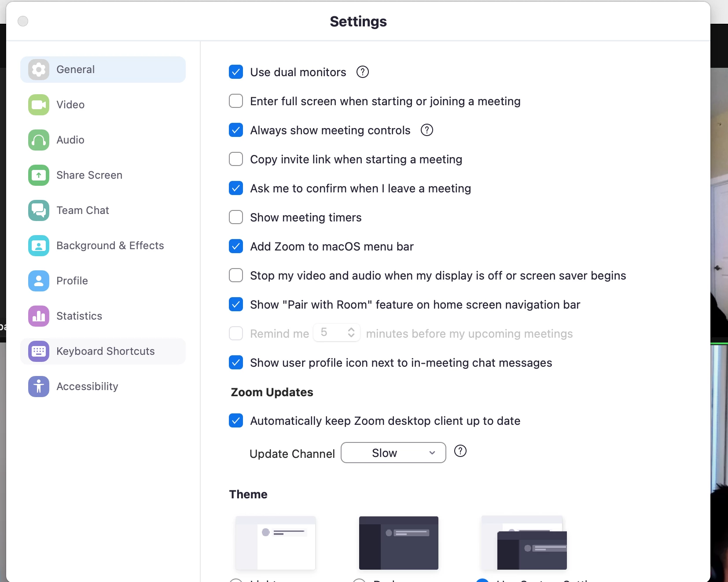Open Statistics label in sidebar
The width and height of the screenshot is (728, 582).
tap(79, 316)
